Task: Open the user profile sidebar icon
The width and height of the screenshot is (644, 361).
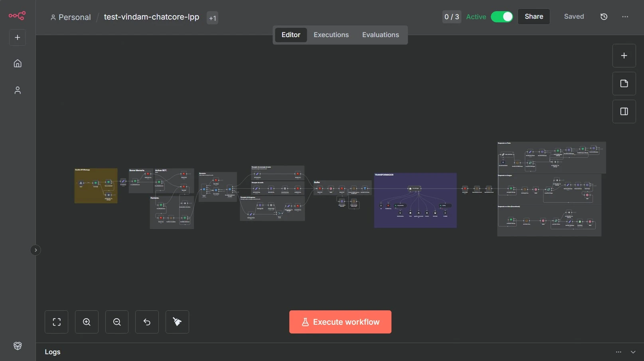Action: coord(18,91)
